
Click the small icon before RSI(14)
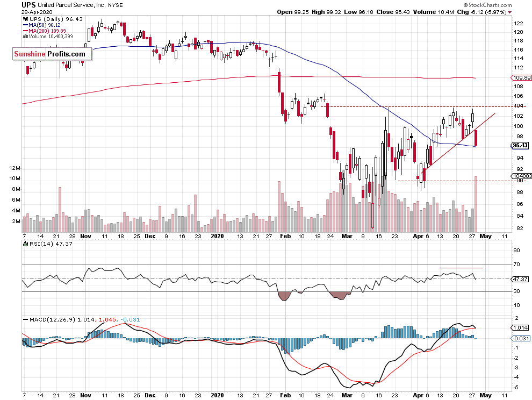pyautogui.click(x=25, y=244)
